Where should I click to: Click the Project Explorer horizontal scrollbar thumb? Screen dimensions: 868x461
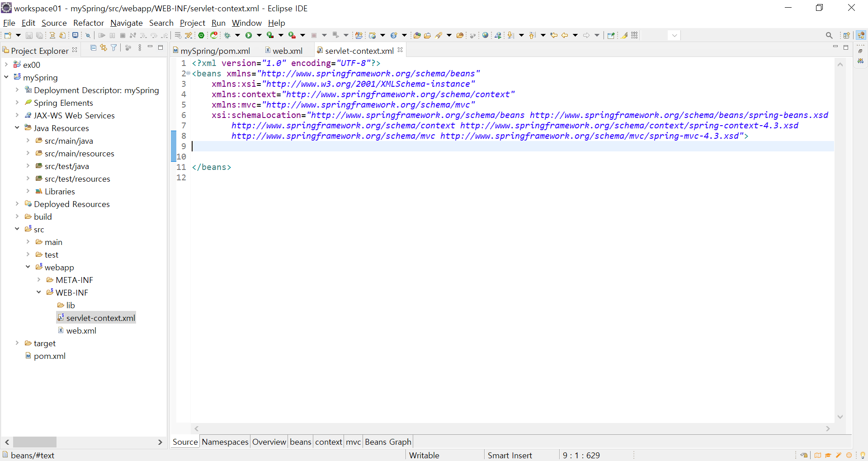[35, 442]
